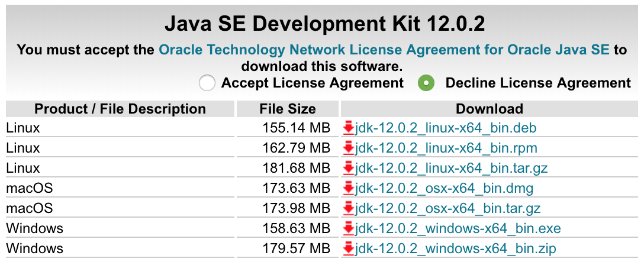The height and width of the screenshot is (265, 644).
Task: Click the Linux cell in the 181.68 MB row
Action: point(120,169)
